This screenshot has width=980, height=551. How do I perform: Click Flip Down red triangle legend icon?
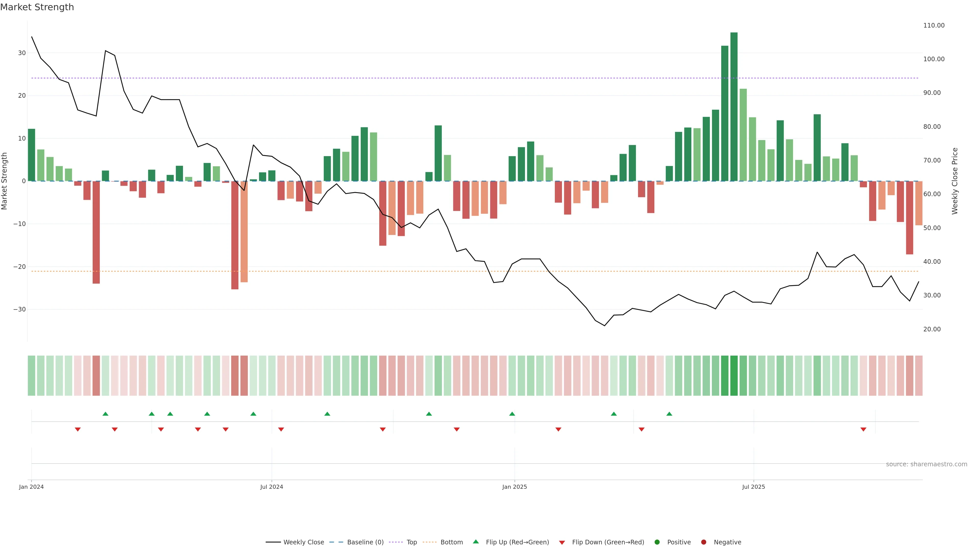pos(562,543)
